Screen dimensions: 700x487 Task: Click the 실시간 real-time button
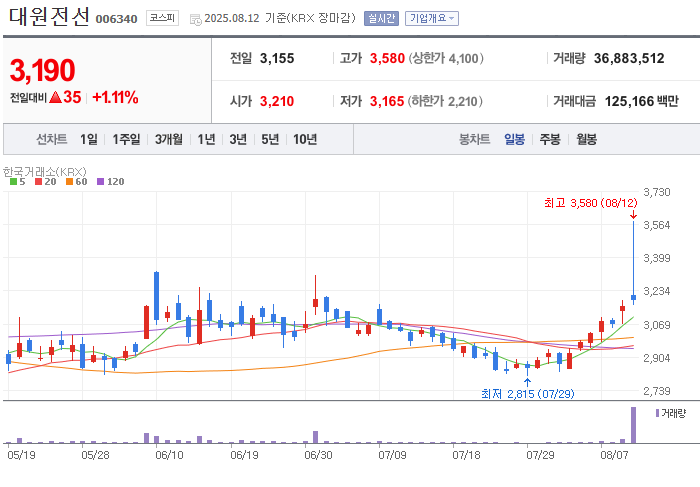[x=381, y=18]
